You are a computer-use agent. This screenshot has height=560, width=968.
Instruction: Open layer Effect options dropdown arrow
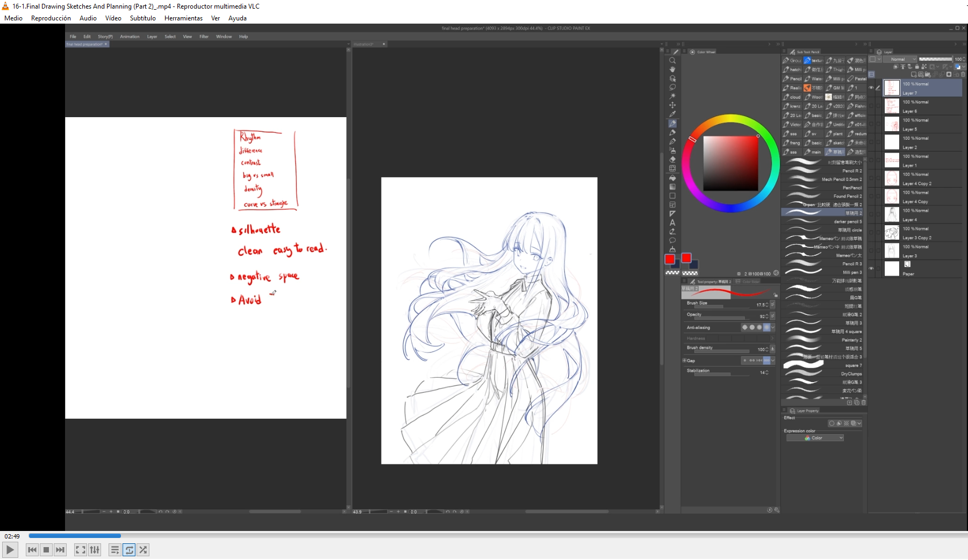859,423
